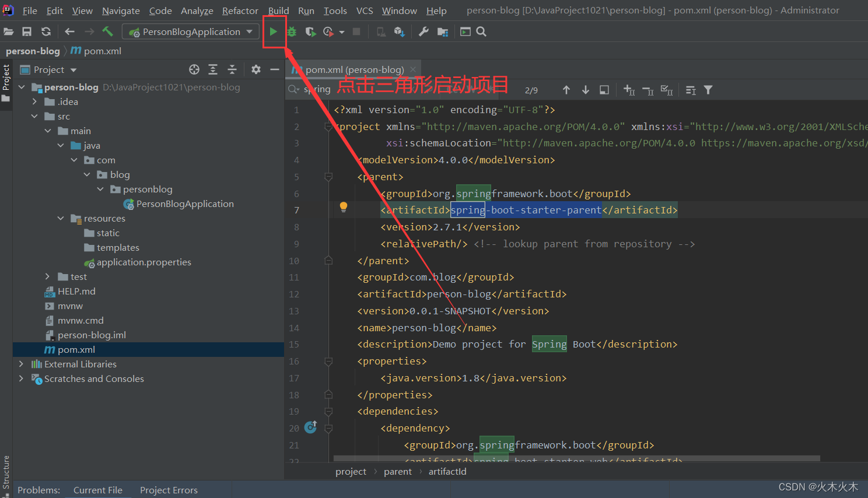This screenshot has height=498, width=868.
Task: Open the Analyze menu
Action: pos(197,10)
